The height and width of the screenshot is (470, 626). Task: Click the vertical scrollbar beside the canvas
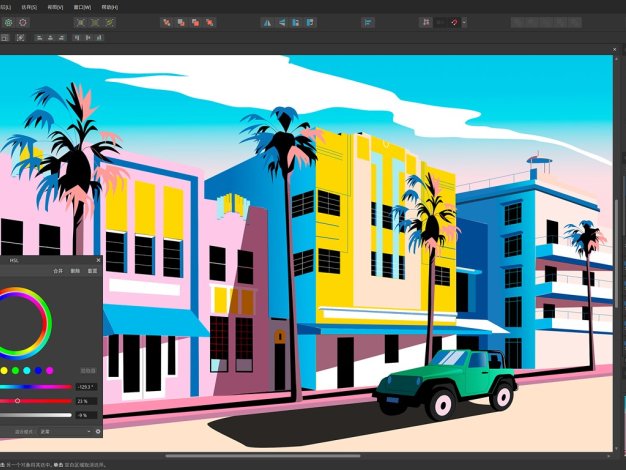tap(617, 252)
